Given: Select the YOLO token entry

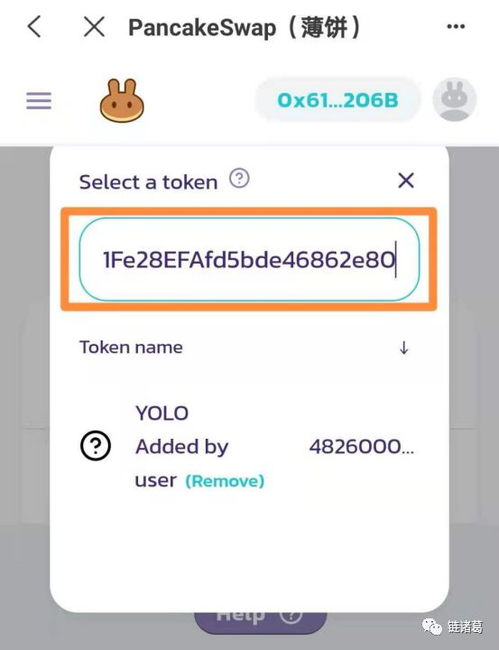Looking at the screenshot, I should 247,447.
